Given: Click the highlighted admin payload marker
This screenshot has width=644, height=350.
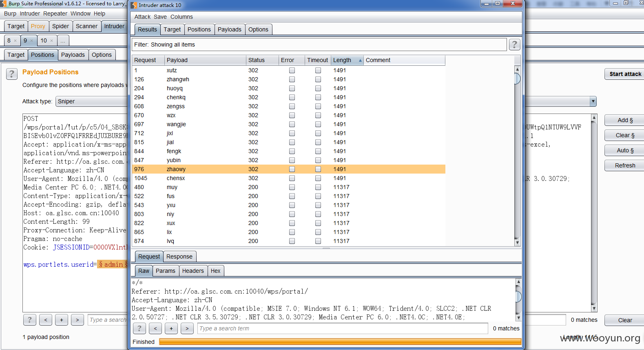Looking at the screenshot, I should pos(113,264).
